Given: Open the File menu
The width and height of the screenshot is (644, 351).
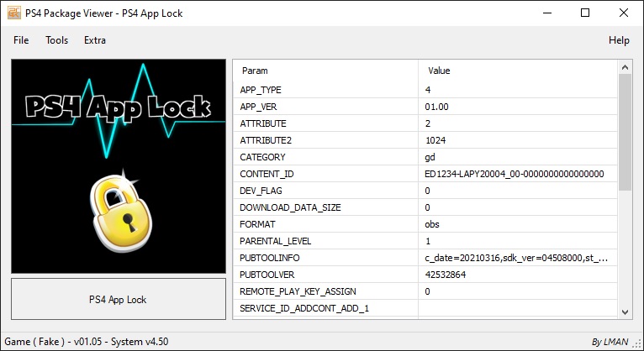Looking at the screenshot, I should coord(21,40).
